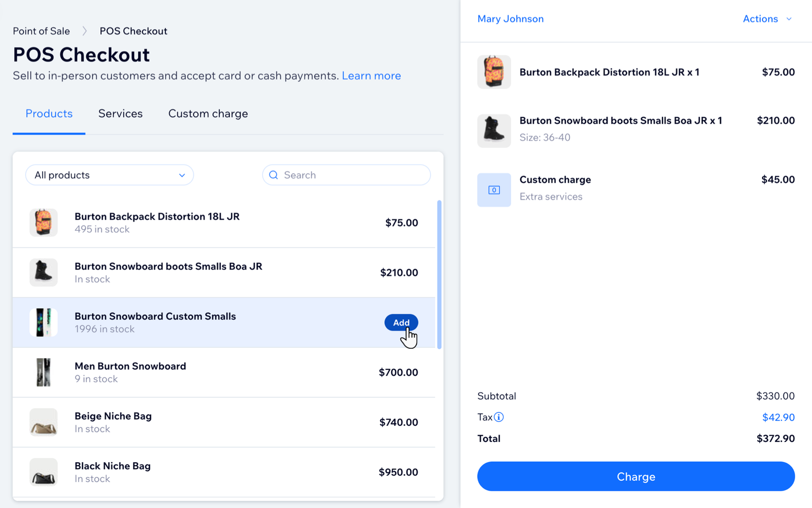812x508 pixels.
Task: Select Burton Backpack Distortion 18L JR product name
Action: [x=157, y=217]
